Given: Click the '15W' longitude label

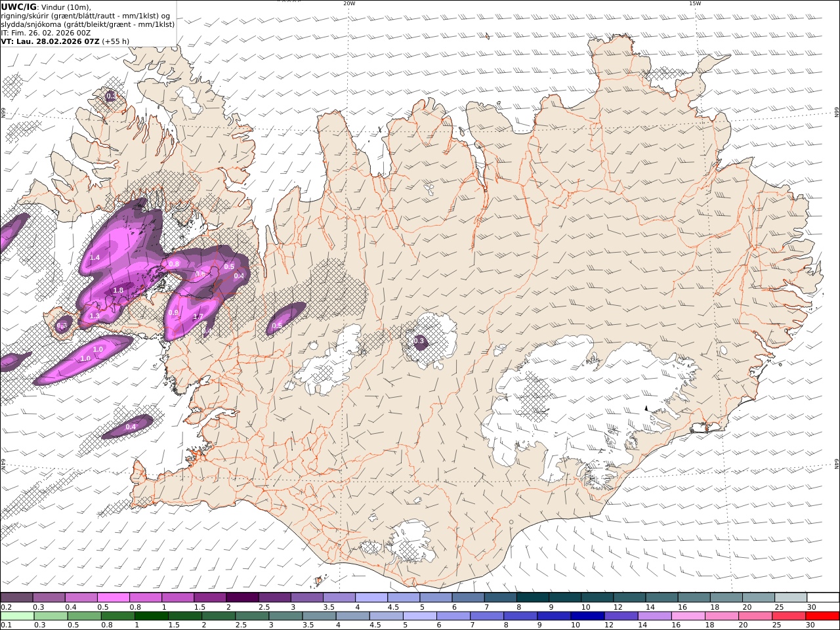Looking at the screenshot, I should click(x=695, y=3).
